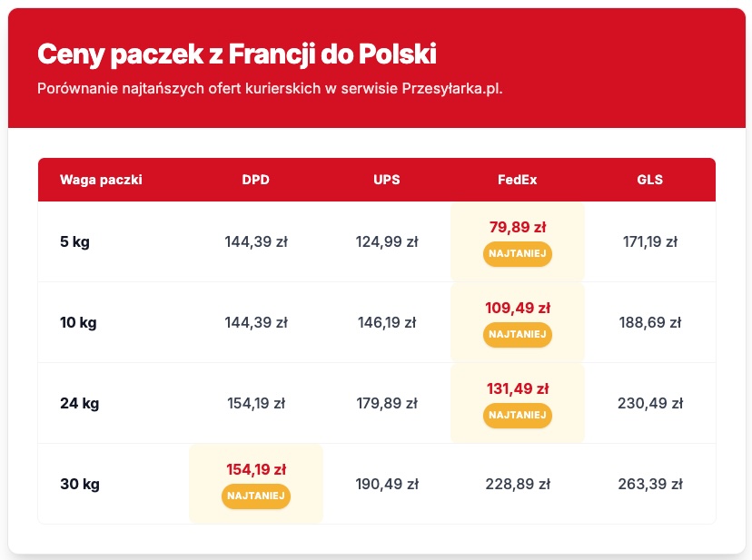Click the GLS price 263,39 zł
The height and width of the screenshot is (560, 752).
click(x=650, y=484)
